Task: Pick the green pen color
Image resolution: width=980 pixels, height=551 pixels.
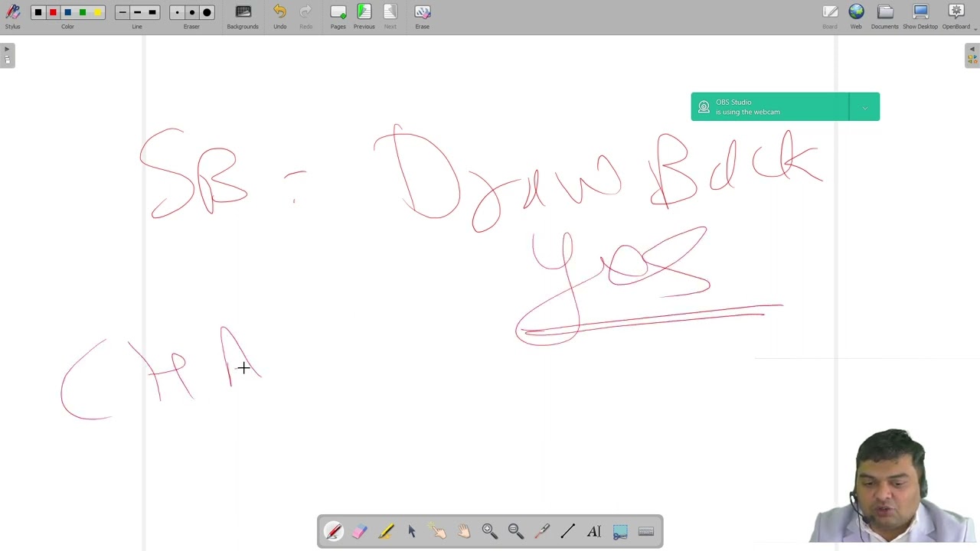Action: (x=83, y=12)
